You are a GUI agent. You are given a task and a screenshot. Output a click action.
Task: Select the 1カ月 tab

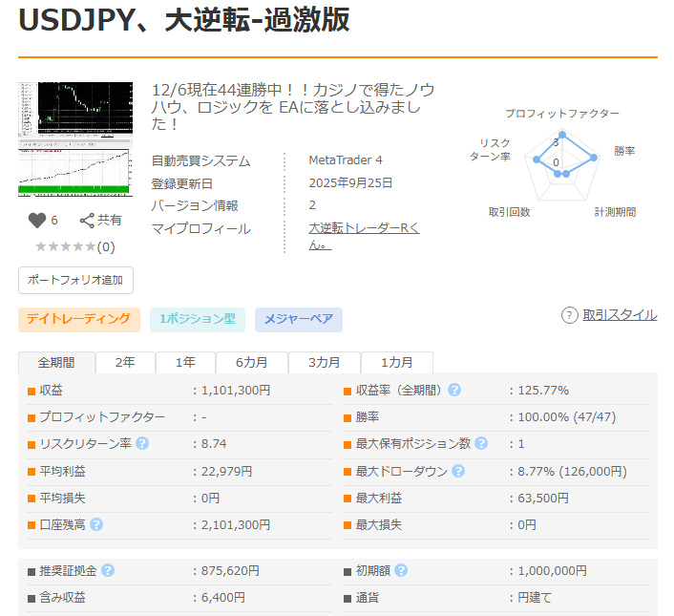397,362
